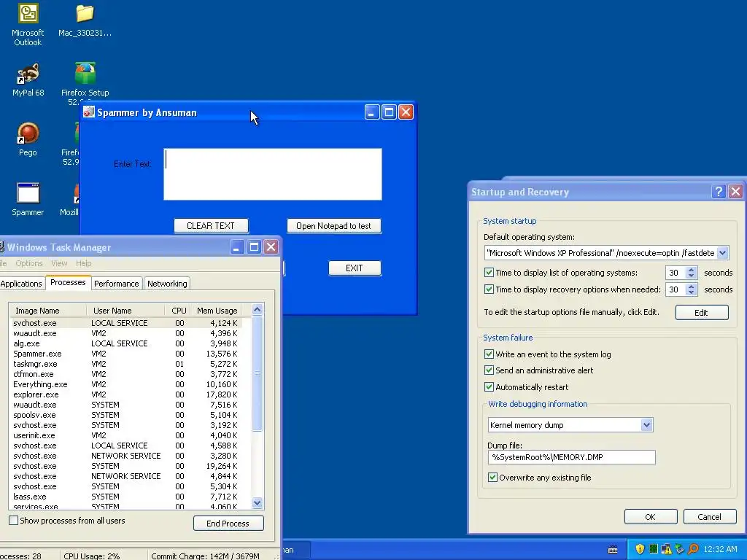747x560 pixels.
Task: Click the process list scrollbar thumb
Action: coord(258,373)
